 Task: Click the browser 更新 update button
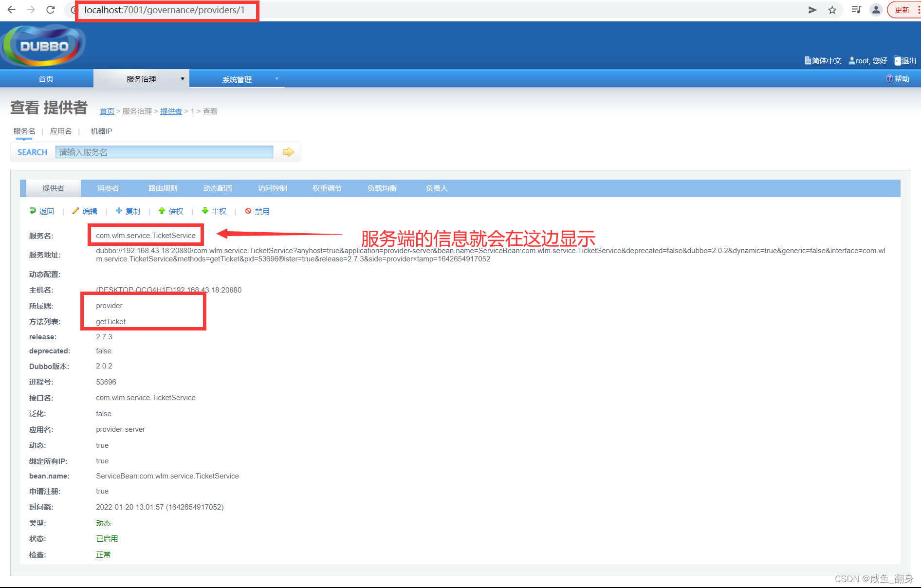(x=903, y=10)
